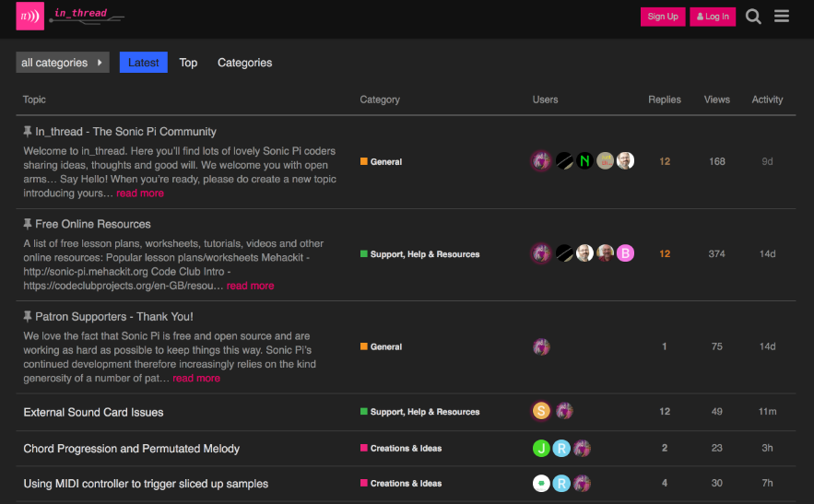Switch to the Categories tab

tap(244, 63)
